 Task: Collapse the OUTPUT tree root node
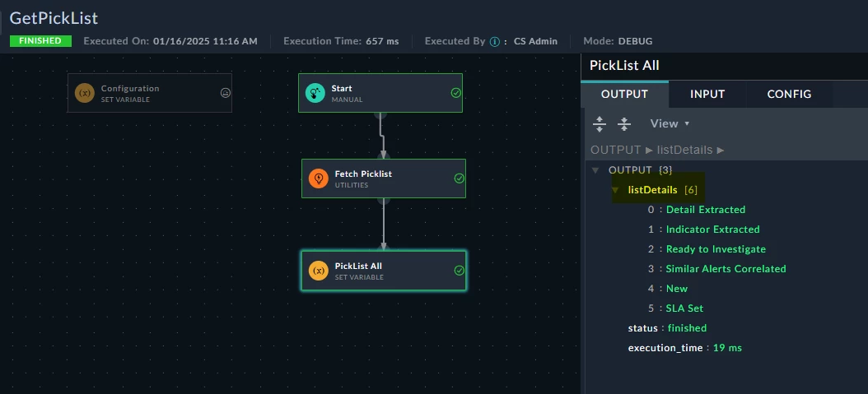595,170
